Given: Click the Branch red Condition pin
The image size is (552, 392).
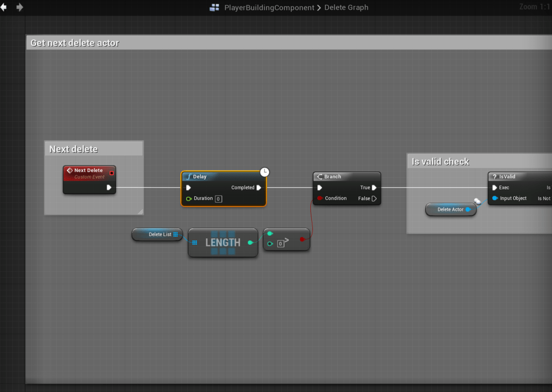Looking at the screenshot, I should pos(320,198).
